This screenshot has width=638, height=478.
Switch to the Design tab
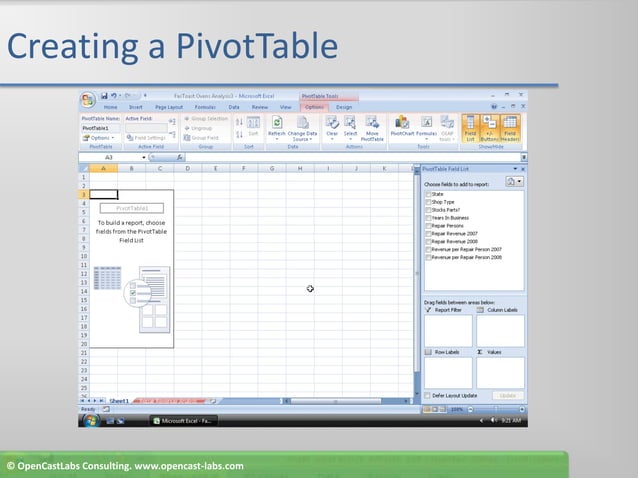pyautogui.click(x=344, y=107)
